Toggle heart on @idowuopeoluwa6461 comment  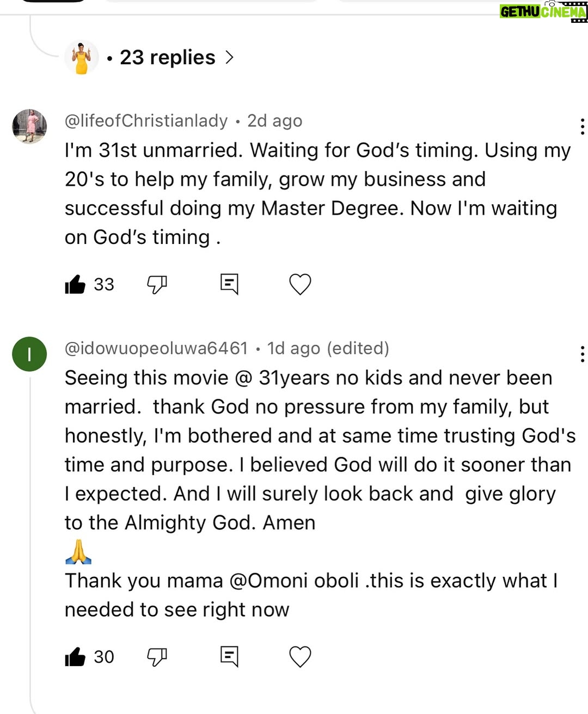coord(300,657)
